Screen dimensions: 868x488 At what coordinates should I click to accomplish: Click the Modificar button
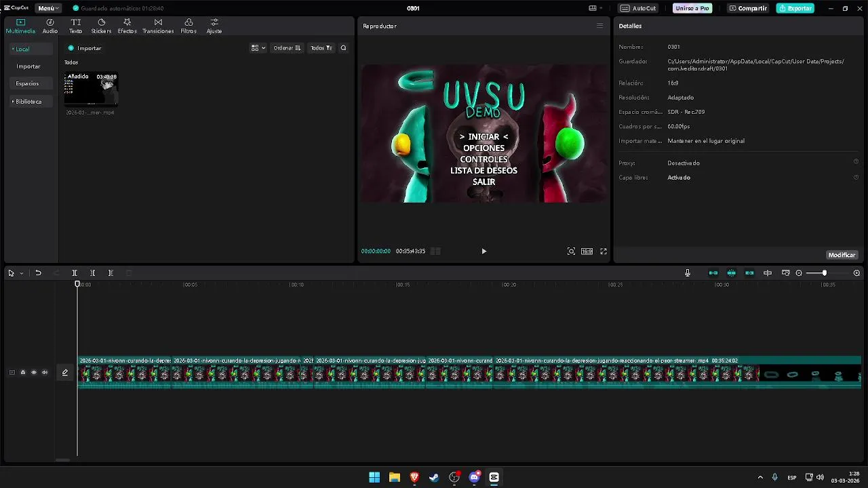coord(842,256)
